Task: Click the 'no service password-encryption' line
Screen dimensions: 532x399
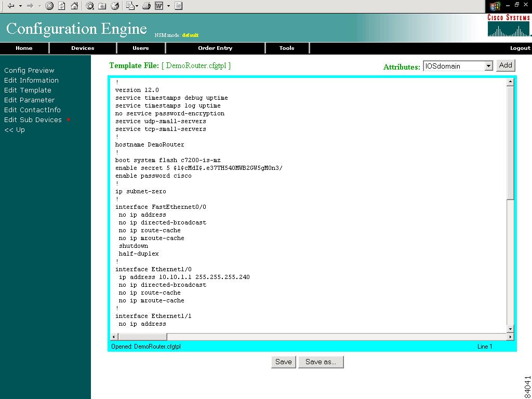Action: pos(170,113)
